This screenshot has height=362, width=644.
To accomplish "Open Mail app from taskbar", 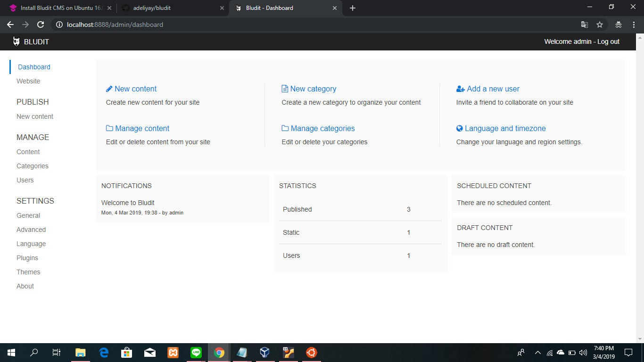I will (x=150, y=353).
